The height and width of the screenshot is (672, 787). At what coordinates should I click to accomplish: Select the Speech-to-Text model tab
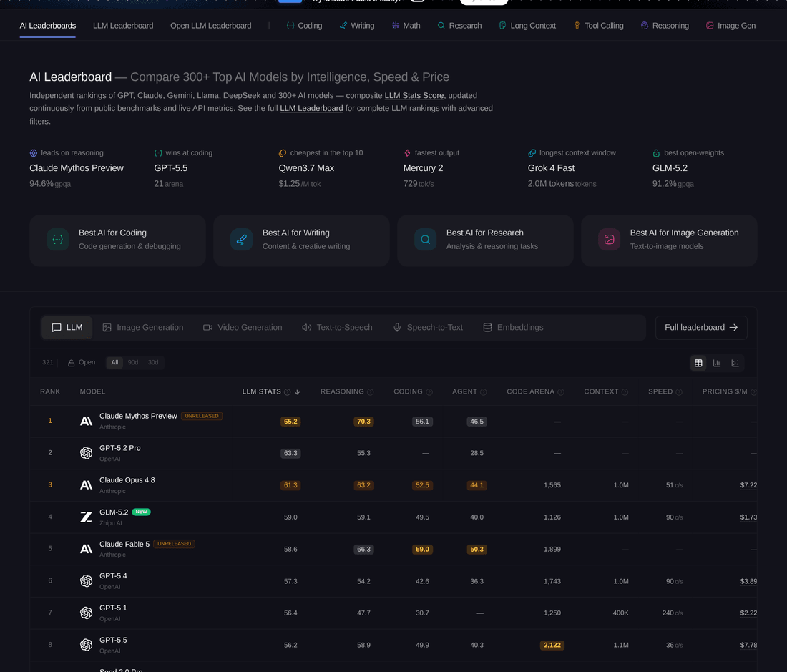coord(428,327)
